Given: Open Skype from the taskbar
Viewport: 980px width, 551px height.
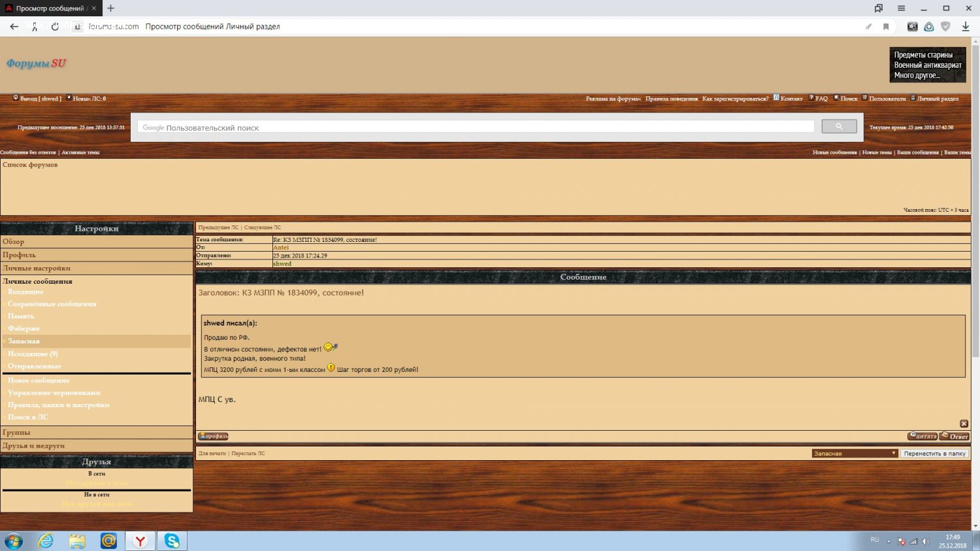Looking at the screenshot, I should 172,541.
